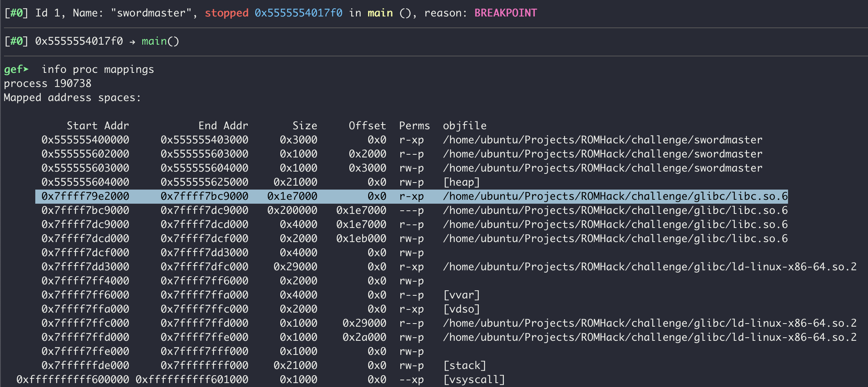Select the [vvar] objfile entry
The width and height of the screenshot is (868, 387).
pyautogui.click(x=461, y=295)
